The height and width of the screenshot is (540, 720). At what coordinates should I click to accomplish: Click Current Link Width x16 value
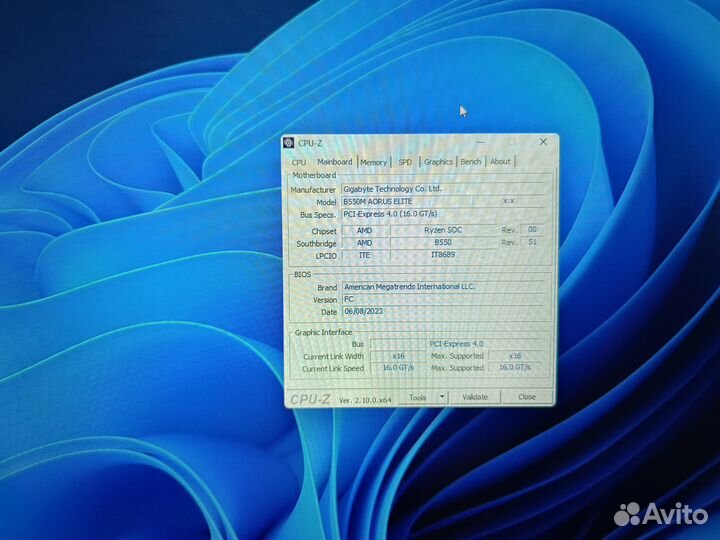(x=398, y=356)
